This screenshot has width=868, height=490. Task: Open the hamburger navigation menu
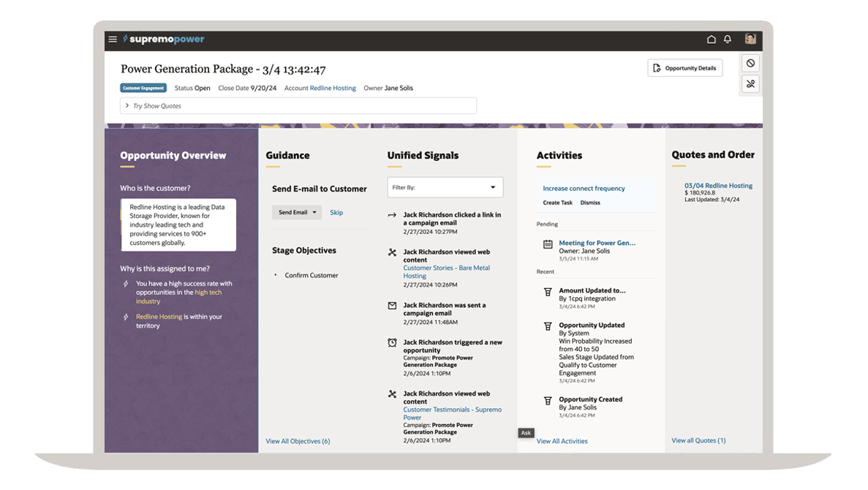113,39
